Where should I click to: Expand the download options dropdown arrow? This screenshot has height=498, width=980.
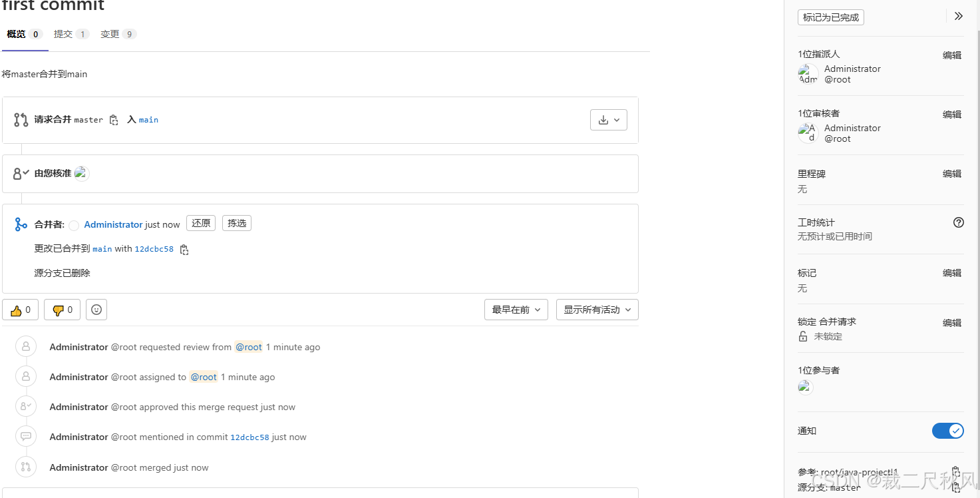pyautogui.click(x=617, y=119)
